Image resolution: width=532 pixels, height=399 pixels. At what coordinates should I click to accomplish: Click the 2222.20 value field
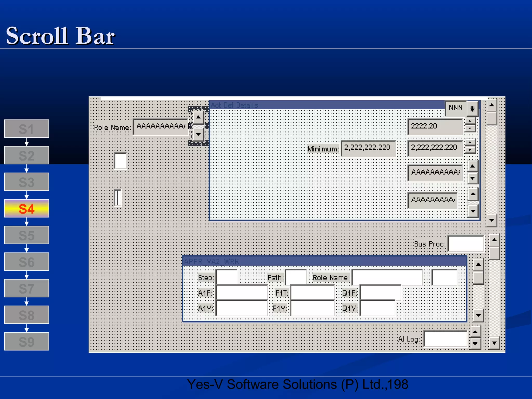(x=435, y=127)
